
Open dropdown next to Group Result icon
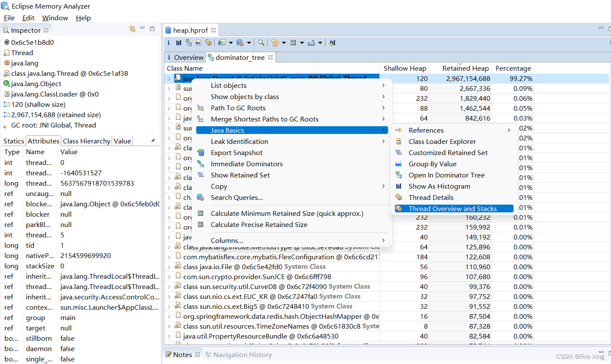tap(284, 43)
